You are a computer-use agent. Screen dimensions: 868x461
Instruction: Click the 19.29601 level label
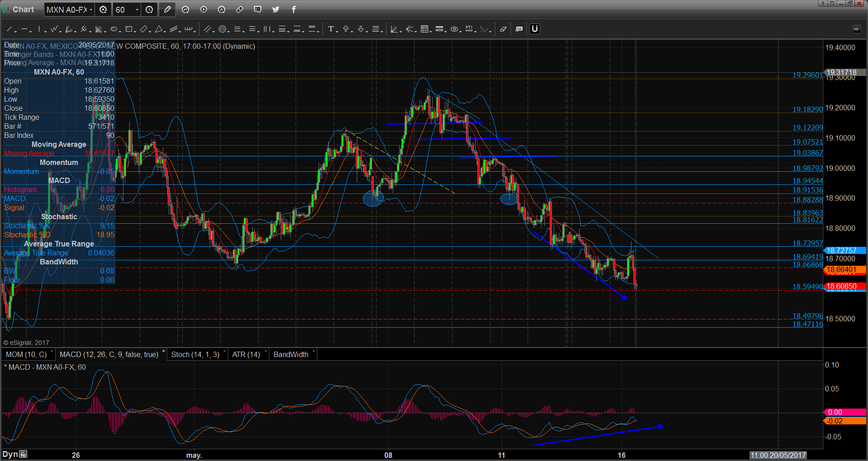(807, 75)
